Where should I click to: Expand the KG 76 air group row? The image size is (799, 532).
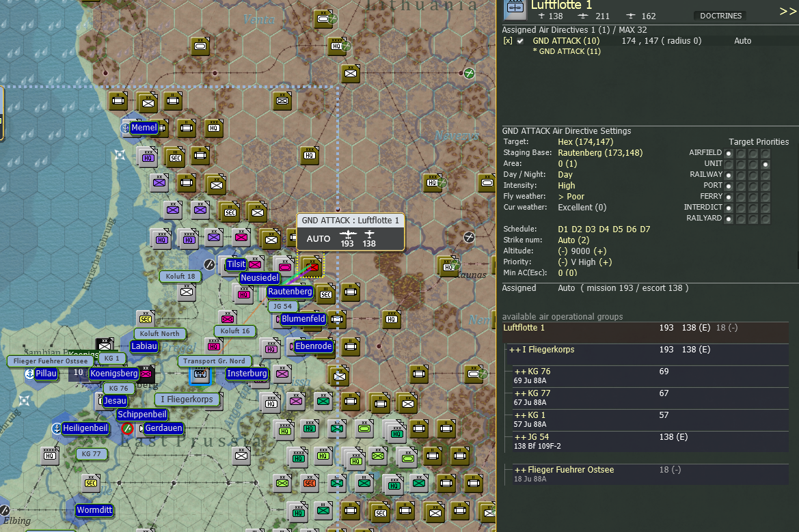(x=520, y=372)
